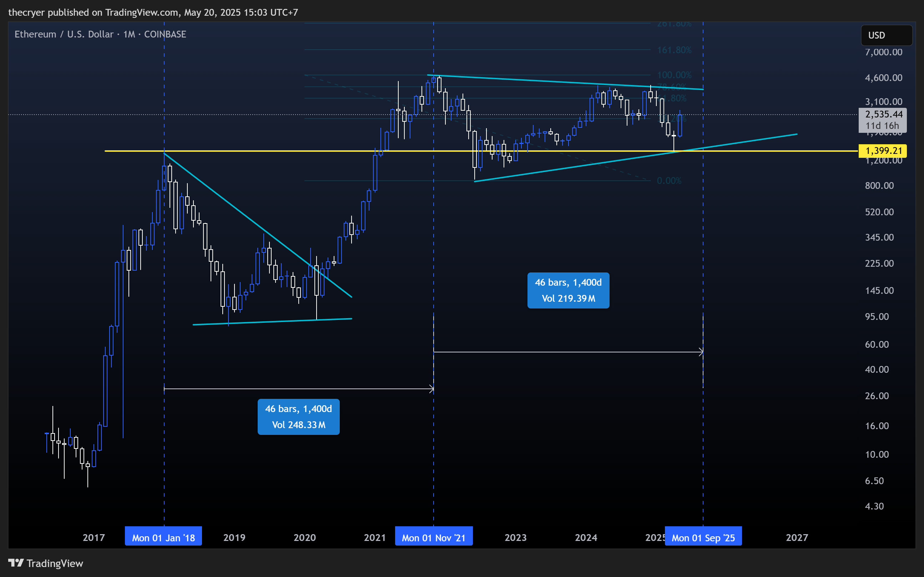The width and height of the screenshot is (924, 577).
Task: Click the 345.00 price axis value
Action: (879, 237)
